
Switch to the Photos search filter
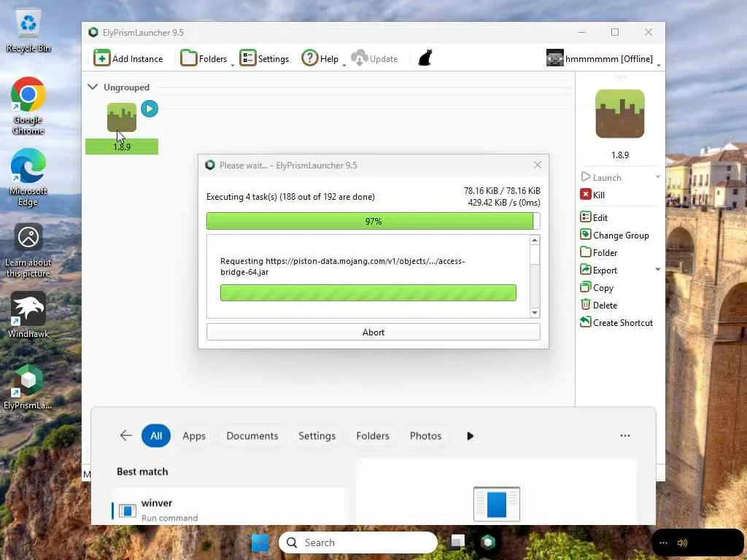pos(425,436)
